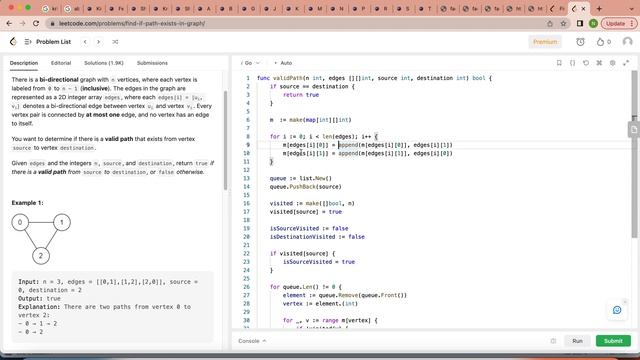Image resolution: width=640 pixels, height=360 pixels.
Task: Click the browser Update button
Action: point(619,24)
